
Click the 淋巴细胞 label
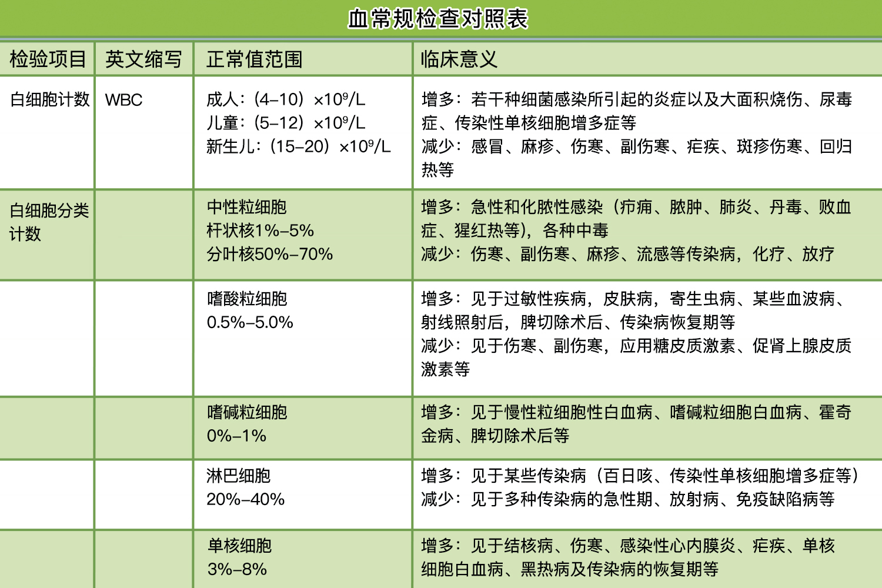click(239, 476)
